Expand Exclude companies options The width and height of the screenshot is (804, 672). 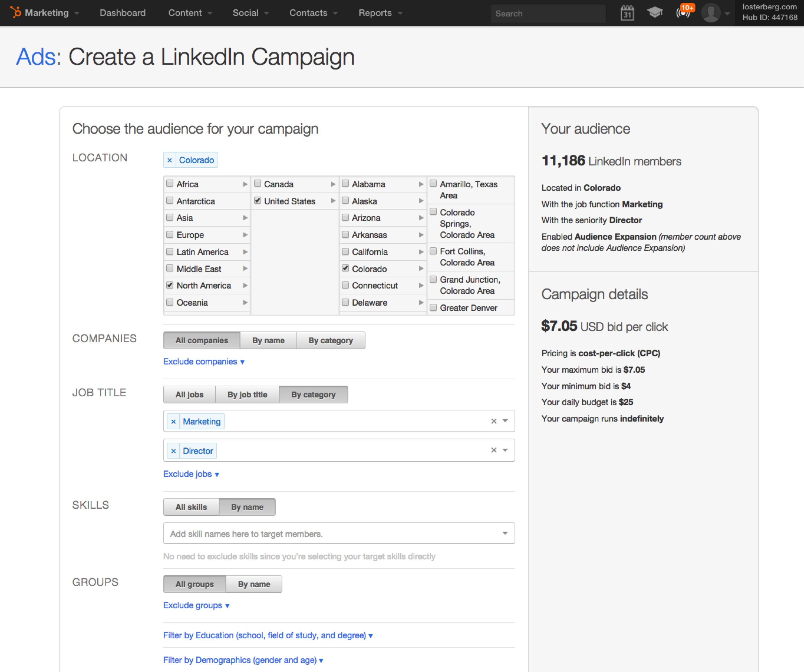(x=204, y=362)
